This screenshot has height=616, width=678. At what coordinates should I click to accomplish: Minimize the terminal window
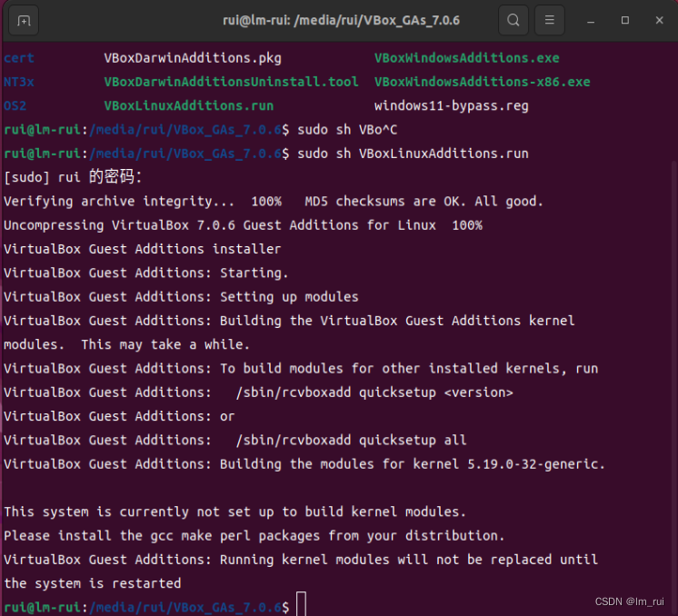pos(591,20)
